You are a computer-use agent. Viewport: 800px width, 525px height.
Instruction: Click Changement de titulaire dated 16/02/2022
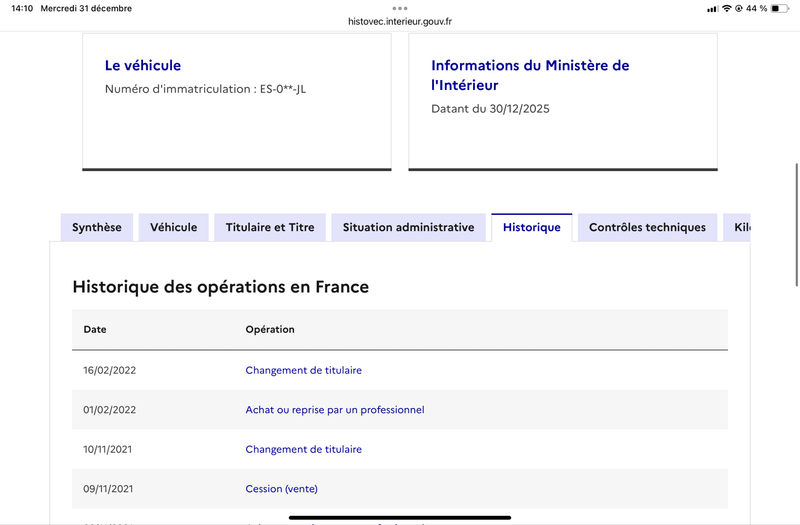point(304,370)
